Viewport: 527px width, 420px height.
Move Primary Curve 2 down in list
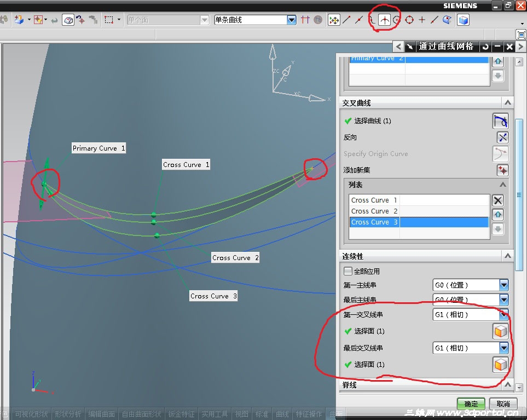click(x=498, y=76)
